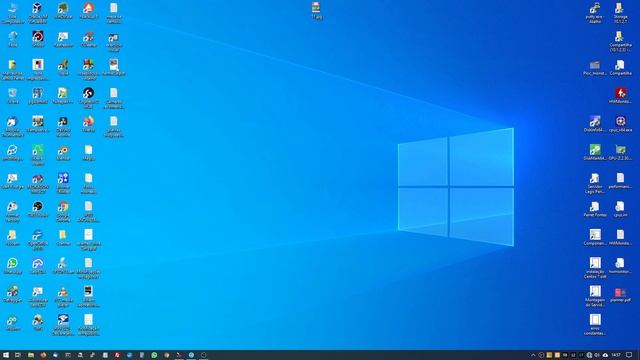Open the Action Center notifications
The height and width of the screenshot is (360, 640).
629,355
